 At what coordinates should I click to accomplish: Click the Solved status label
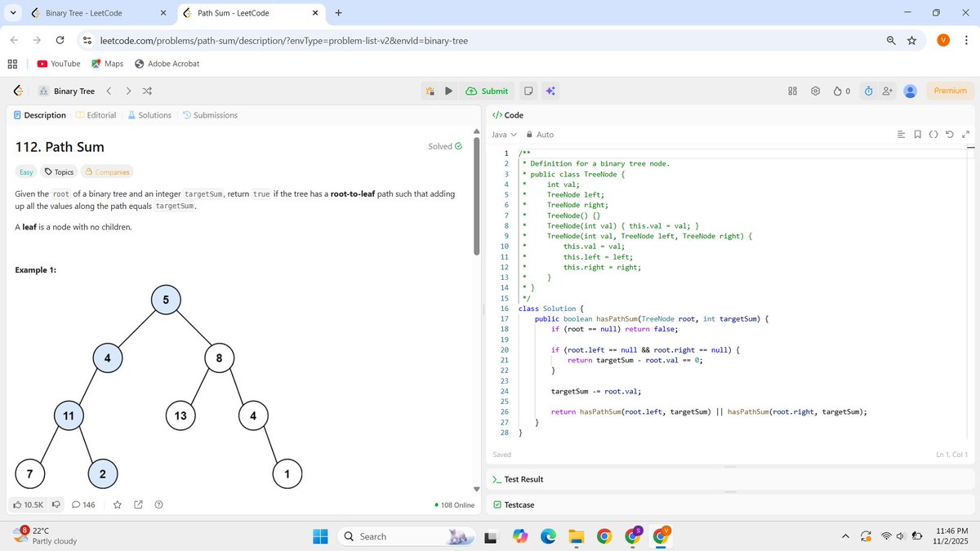pos(445,146)
